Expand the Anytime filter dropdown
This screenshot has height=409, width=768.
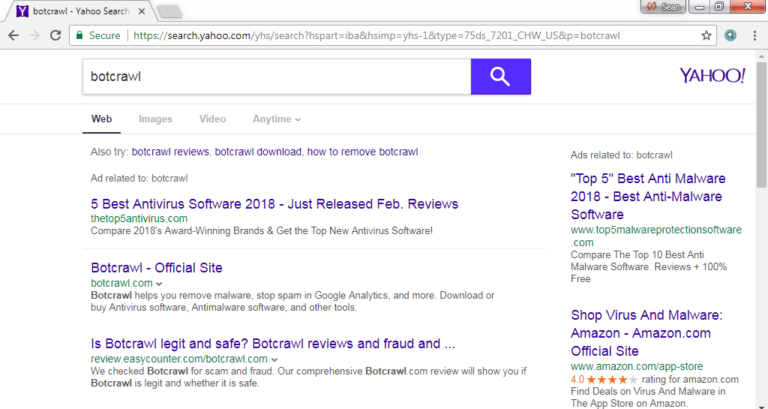click(x=277, y=119)
